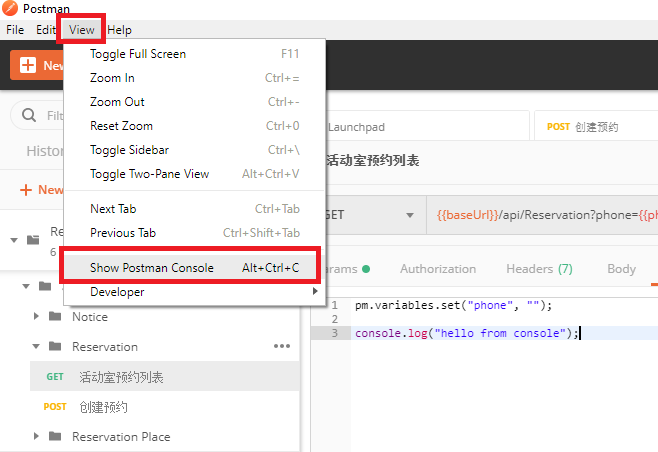This screenshot has width=658, height=452.
Task: Click the Notice folder icon
Action: tap(55, 316)
